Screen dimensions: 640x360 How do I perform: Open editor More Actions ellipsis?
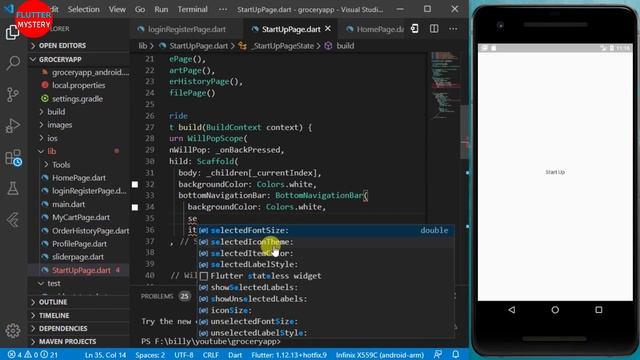453,29
